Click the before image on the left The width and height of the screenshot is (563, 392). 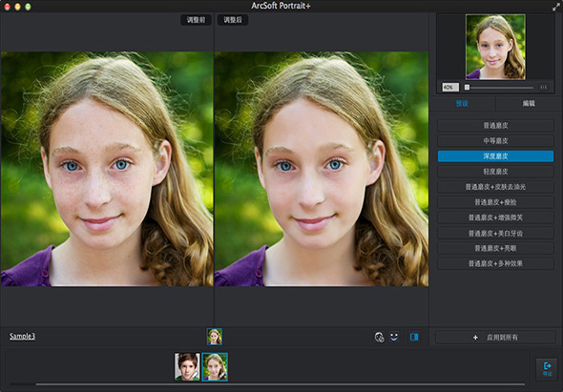click(x=107, y=169)
